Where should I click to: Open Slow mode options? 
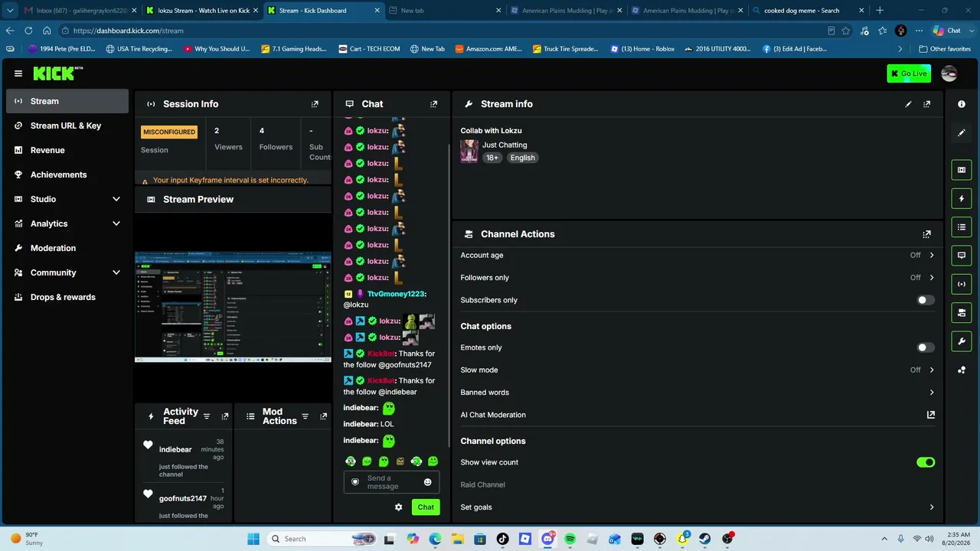697,370
